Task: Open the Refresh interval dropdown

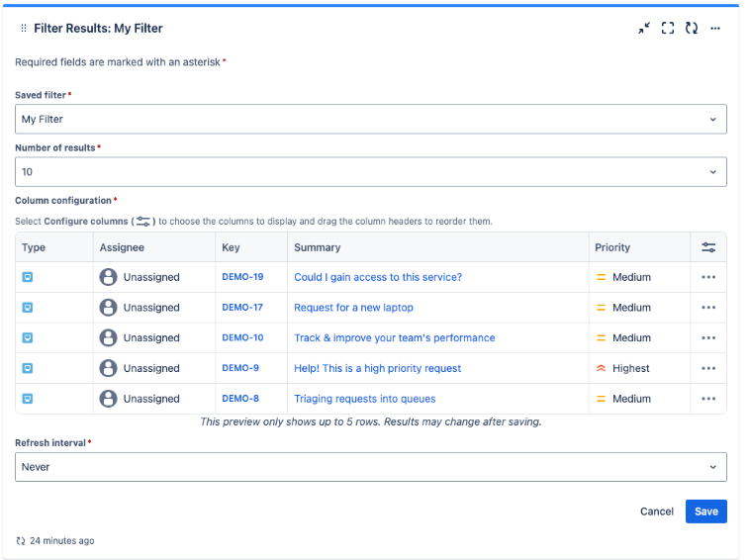Action: coord(371,467)
